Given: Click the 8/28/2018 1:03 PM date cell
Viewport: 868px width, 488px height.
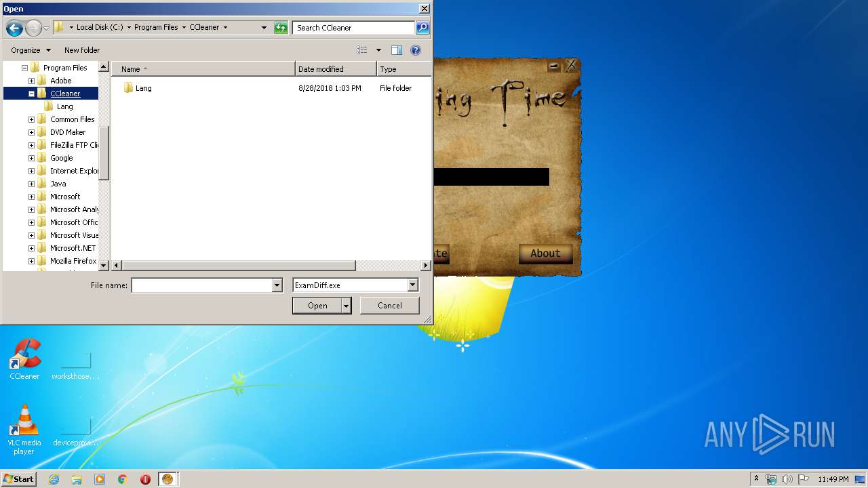Looking at the screenshot, I should [x=330, y=88].
